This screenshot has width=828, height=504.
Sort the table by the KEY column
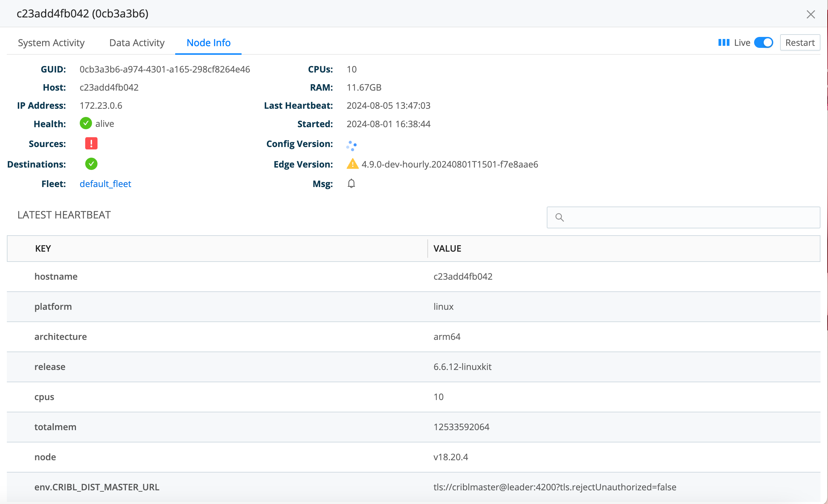click(x=42, y=249)
